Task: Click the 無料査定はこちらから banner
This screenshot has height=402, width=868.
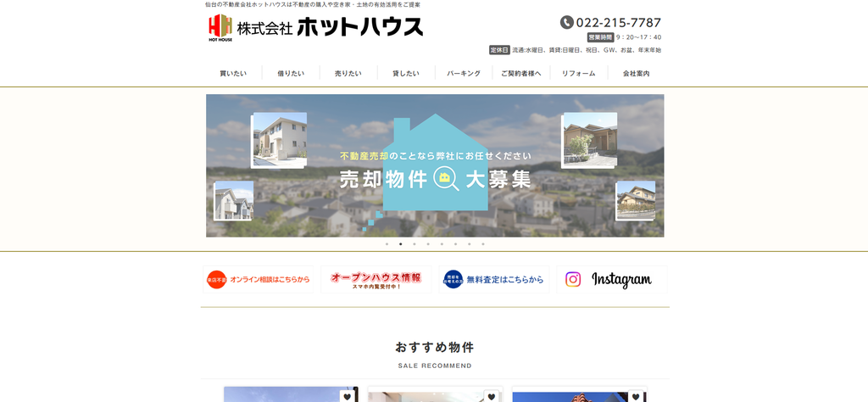Action: click(494, 280)
